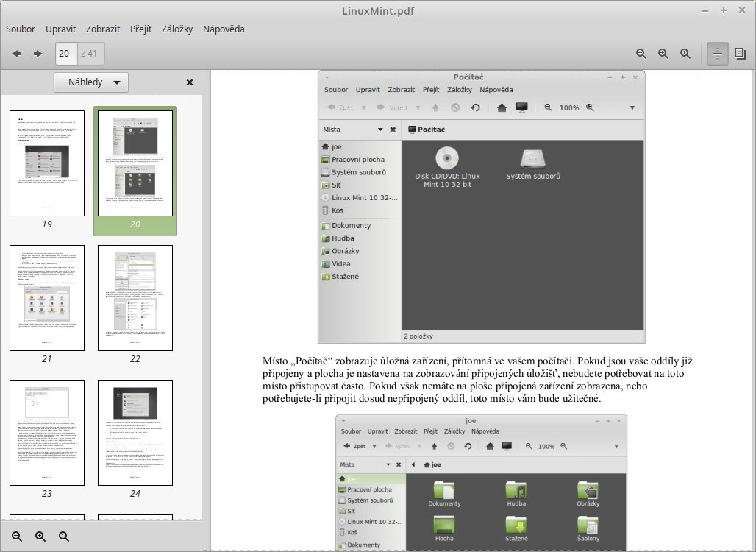Toggle continuous page mode

717,54
